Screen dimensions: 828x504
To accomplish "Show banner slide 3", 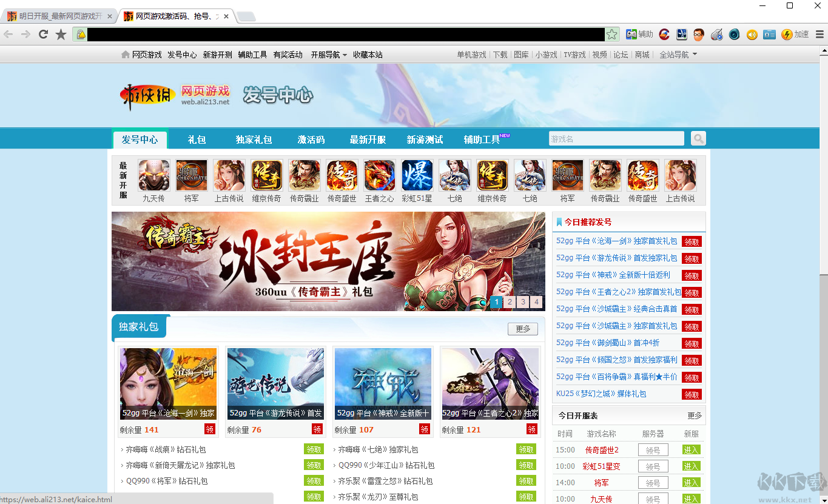I will click(523, 302).
